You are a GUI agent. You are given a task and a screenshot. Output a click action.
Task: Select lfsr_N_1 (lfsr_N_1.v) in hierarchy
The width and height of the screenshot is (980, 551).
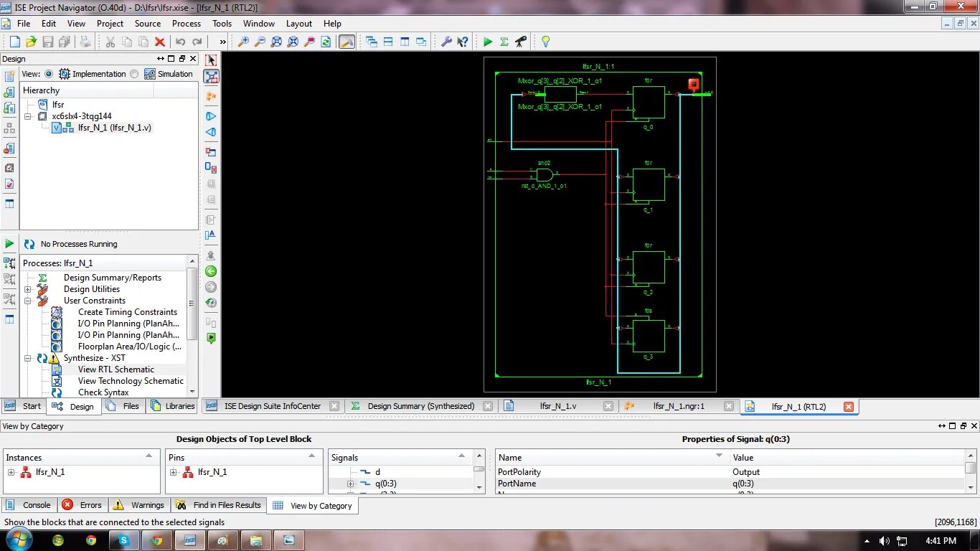[x=115, y=128]
